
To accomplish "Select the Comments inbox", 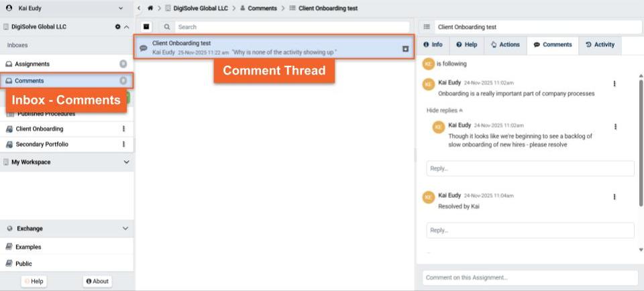I will (67, 81).
